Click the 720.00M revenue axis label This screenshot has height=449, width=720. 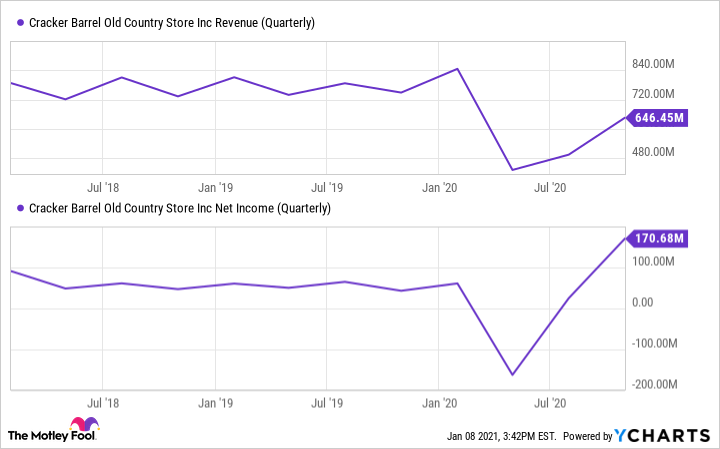pos(654,94)
